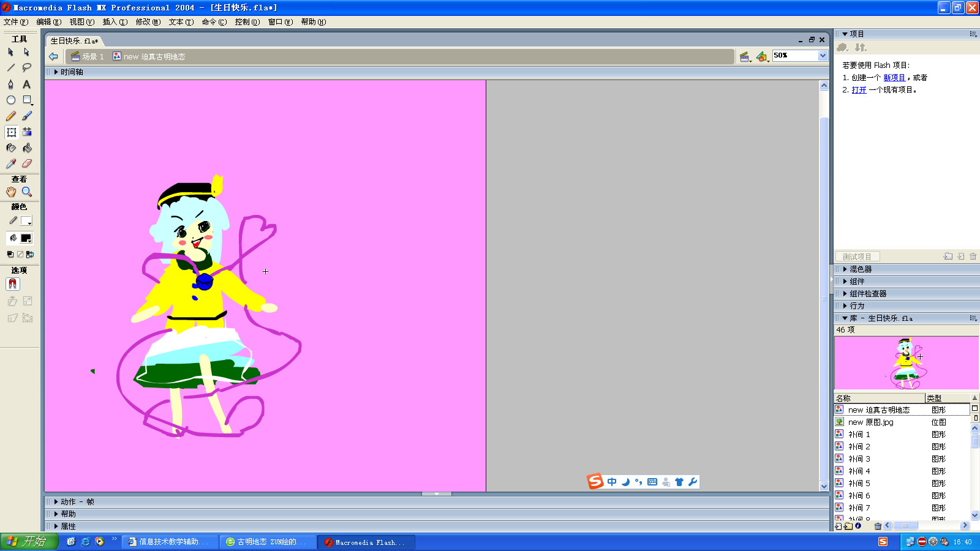
Task: Select the Eyedropper tool
Action: pos(11,163)
